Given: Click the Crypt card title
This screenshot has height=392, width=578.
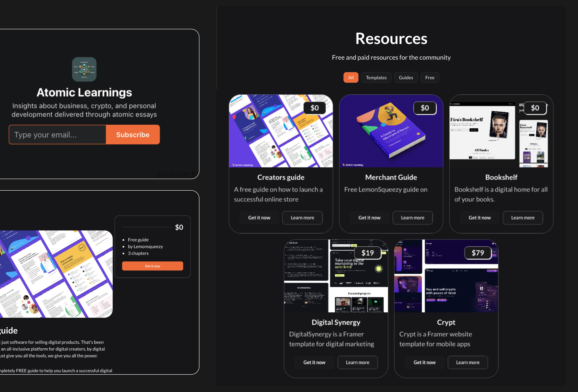Looking at the screenshot, I should click(x=446, y=322).
